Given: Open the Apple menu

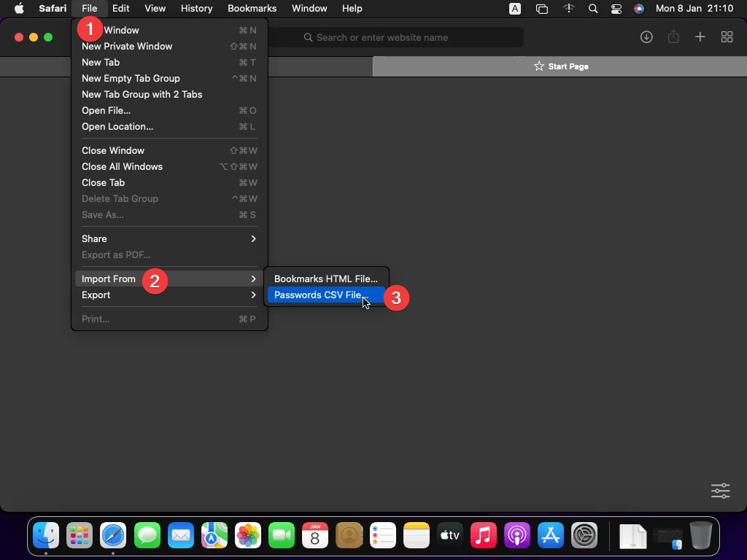Looking at the screenshot, I should [x=19, y=9].
